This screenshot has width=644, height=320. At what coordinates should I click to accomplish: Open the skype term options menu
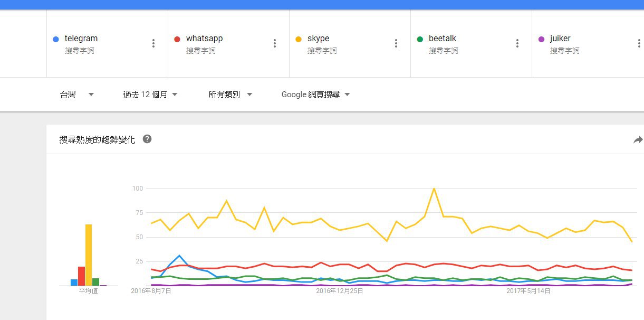coord(396,43)
